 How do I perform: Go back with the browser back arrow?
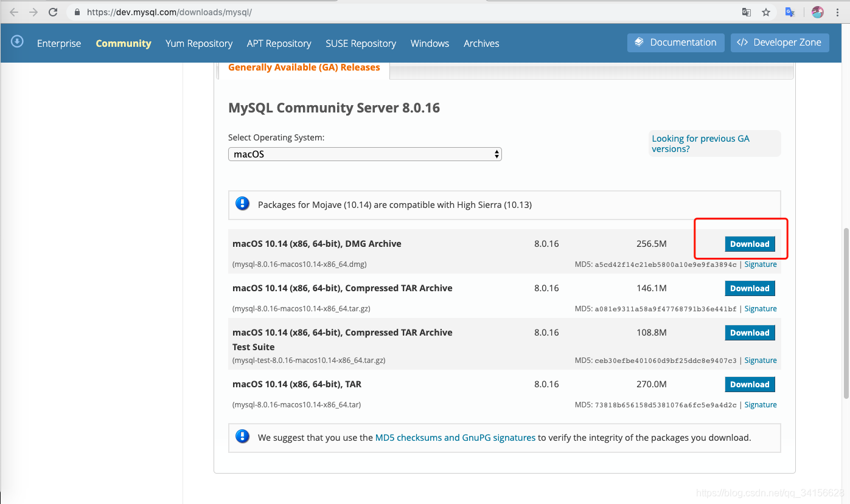point(14,12)
